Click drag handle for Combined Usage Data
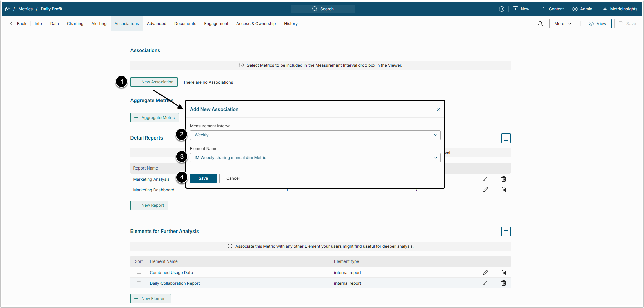 (139, 272)
